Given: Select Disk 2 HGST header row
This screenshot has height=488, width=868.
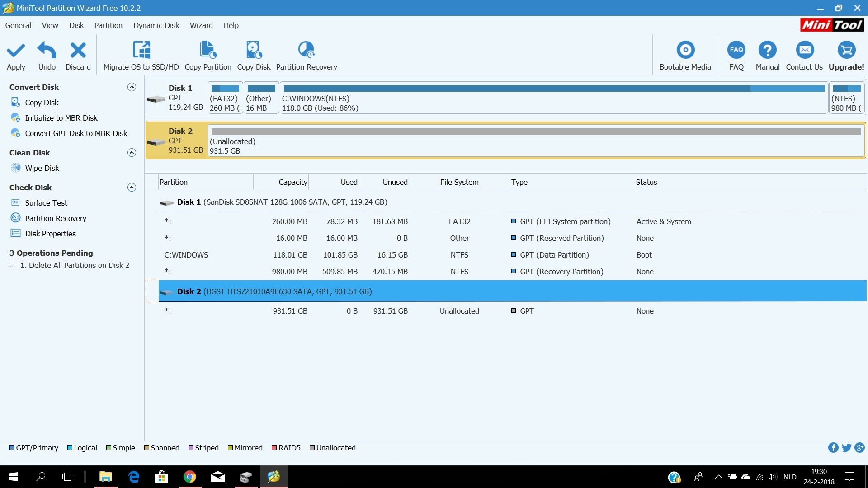Looking at the screenshot, I should (513, 291).
